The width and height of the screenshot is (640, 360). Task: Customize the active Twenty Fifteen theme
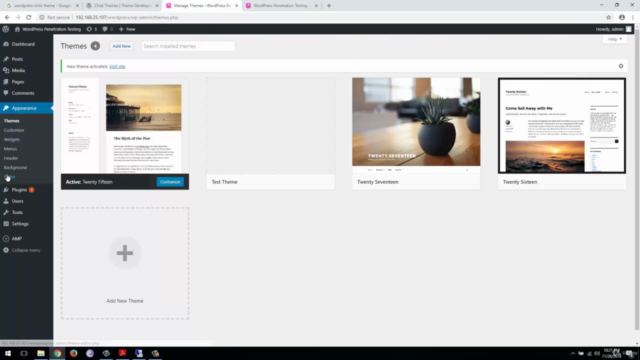coord(170,182)
